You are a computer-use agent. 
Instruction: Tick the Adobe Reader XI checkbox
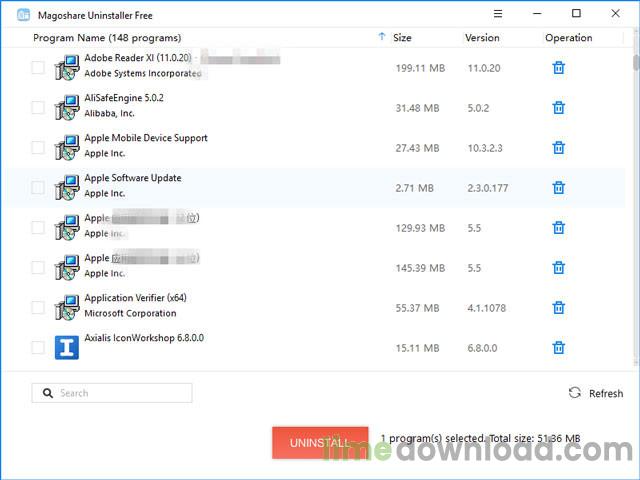[38, 68]
